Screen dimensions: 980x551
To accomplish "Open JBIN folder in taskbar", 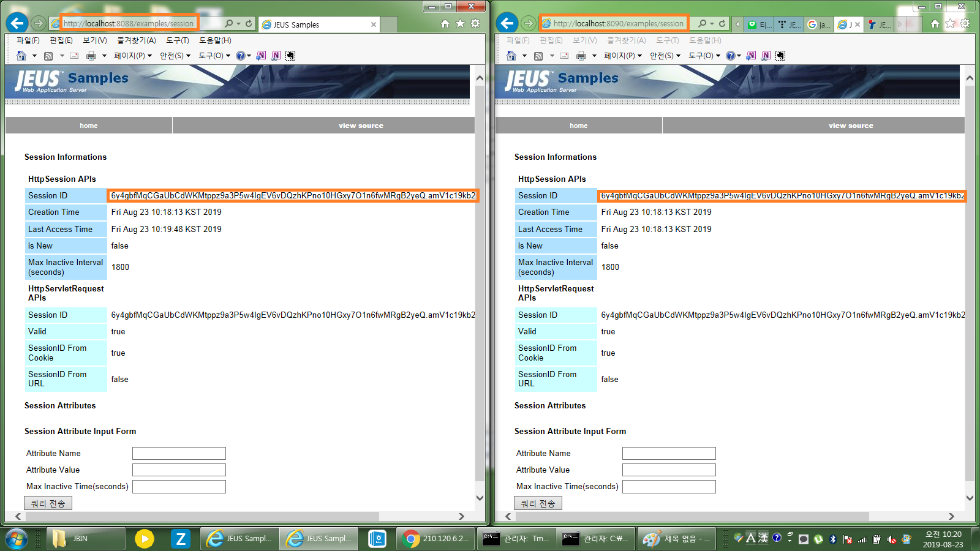I will tap(86, 539).
